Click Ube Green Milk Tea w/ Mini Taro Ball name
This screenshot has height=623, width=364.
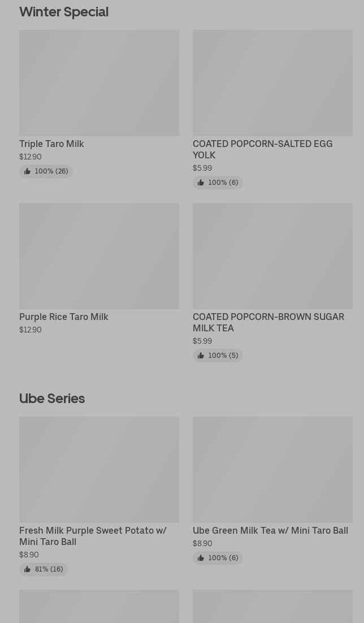click(x=270, y=531)
